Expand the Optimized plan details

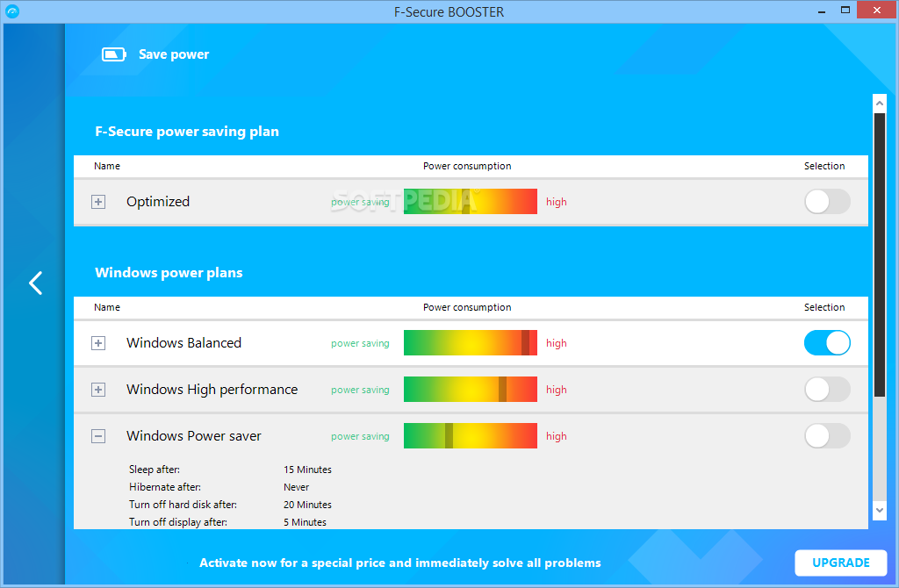(98, 202)
